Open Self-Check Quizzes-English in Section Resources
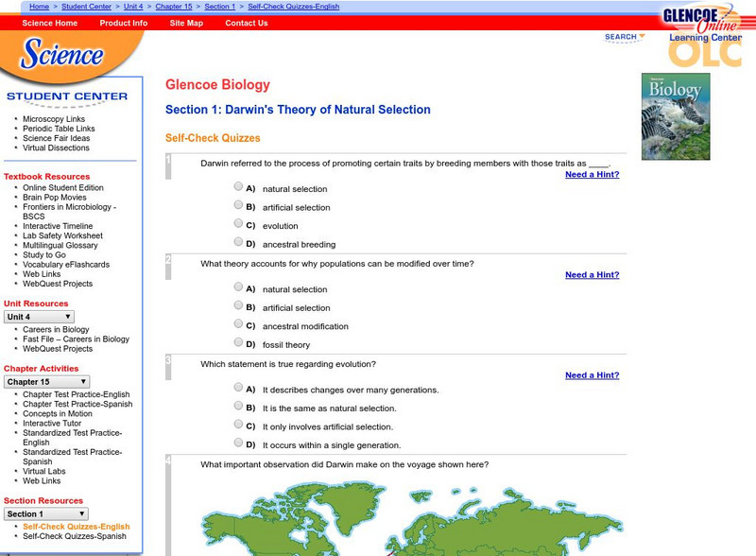 coord(77,527)
